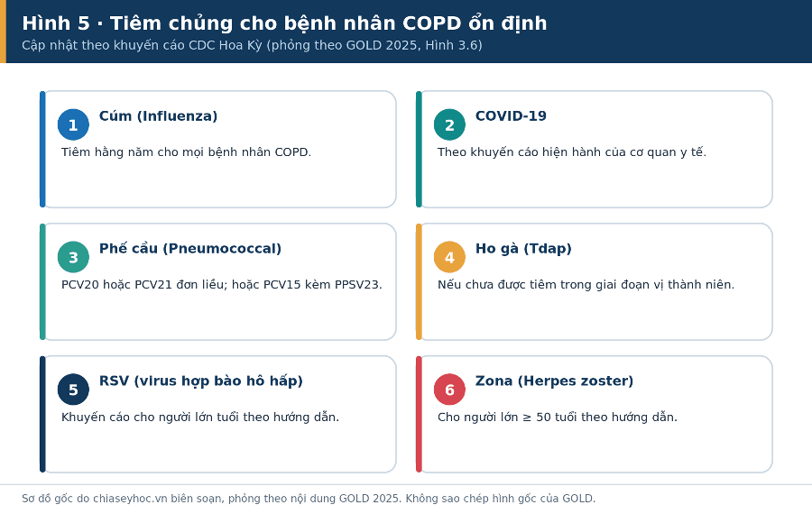This screenshot has height=514, width=812.
Task: Click the navy number 5 circle
Action: 73,390
